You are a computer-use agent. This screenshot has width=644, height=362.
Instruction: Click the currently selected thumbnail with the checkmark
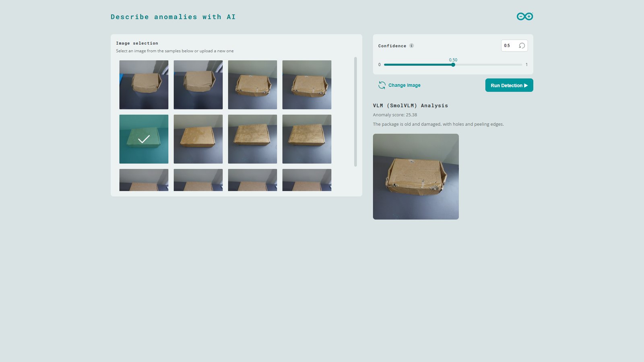tap(144, 139)
